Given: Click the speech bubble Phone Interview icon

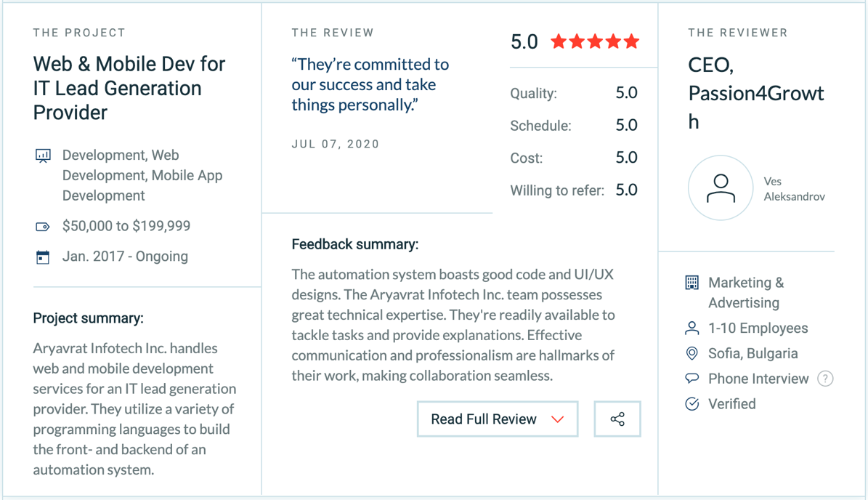Looking at the screenshot, I should click(692, 379).
